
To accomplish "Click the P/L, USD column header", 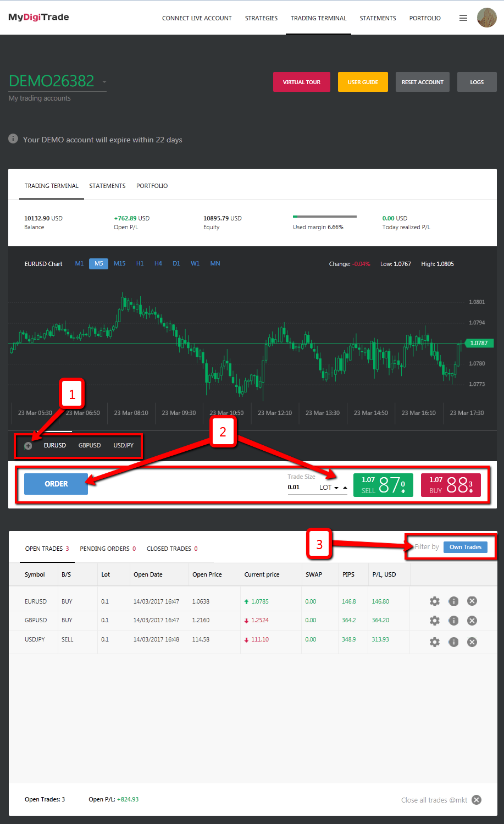I will pyautogui.click(x=384, y=574).
